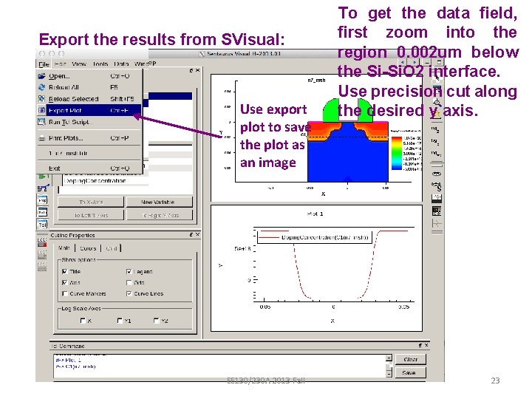
Task: Select Export Plot in File menu
Action: coord(89,110)
